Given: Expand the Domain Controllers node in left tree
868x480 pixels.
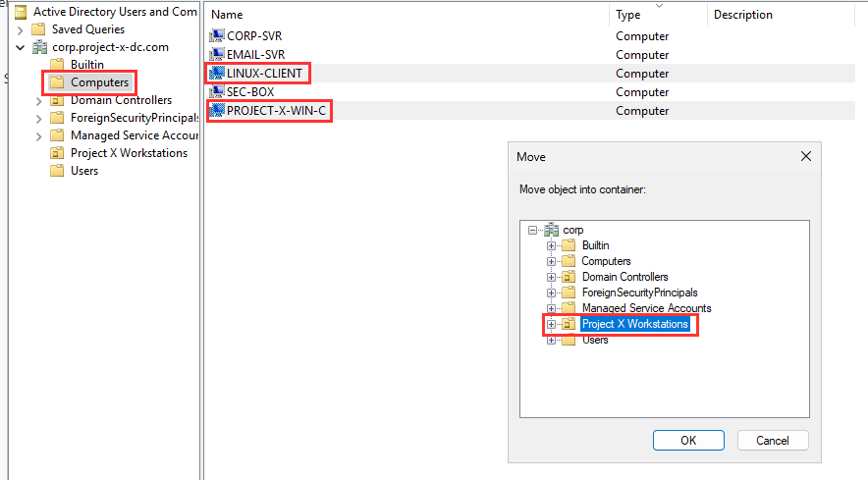Looking at the screenshot, I should 38,100.
